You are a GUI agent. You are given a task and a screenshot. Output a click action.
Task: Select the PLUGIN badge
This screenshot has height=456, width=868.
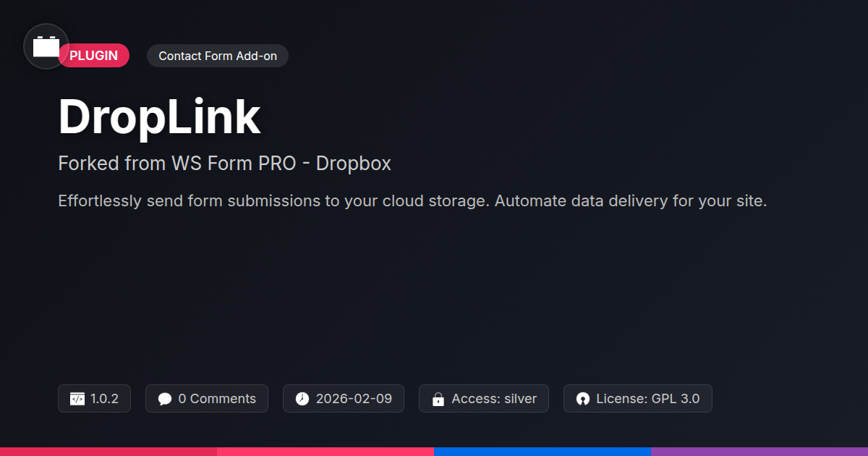click(x=94, y=56)
